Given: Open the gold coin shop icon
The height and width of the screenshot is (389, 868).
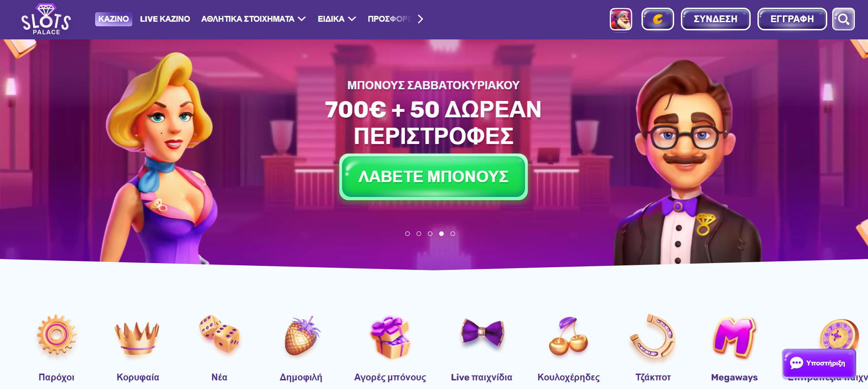Looking at the screenshot, I should 657,19.
